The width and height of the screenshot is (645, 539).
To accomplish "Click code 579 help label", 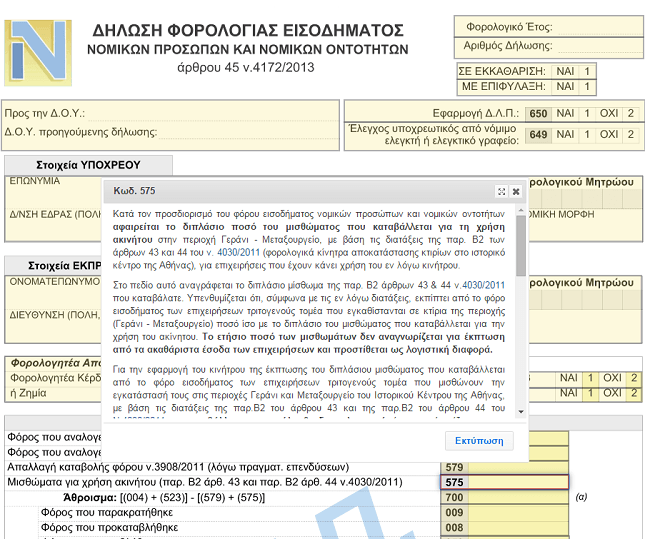I will coord(454,467).
